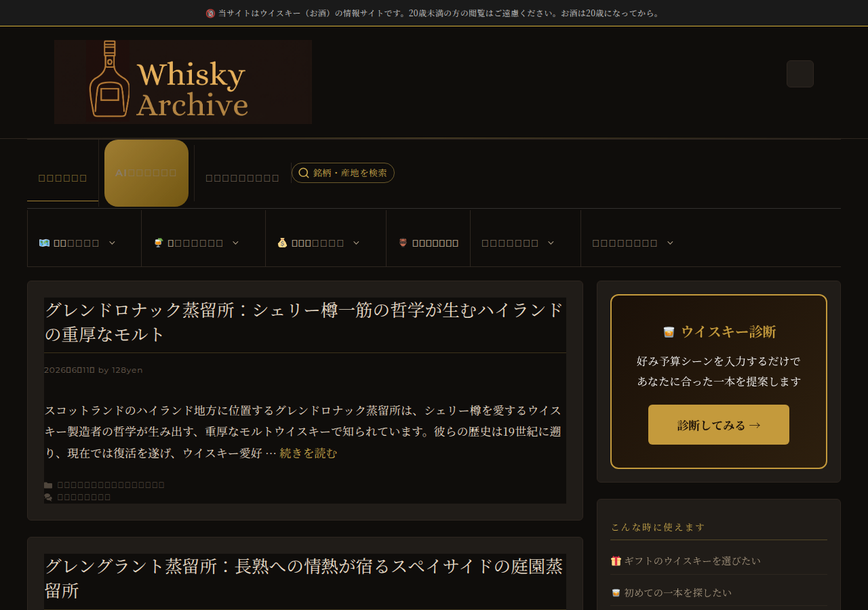
Task: Select the tab right of the AI tab
Action: click(243, 178)
